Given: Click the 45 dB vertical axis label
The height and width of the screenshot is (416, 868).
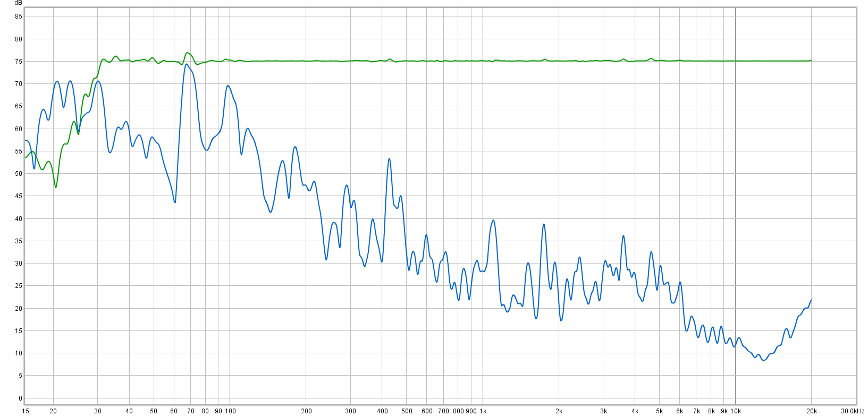Looking at the screenshot, I should tap(19, 196).
